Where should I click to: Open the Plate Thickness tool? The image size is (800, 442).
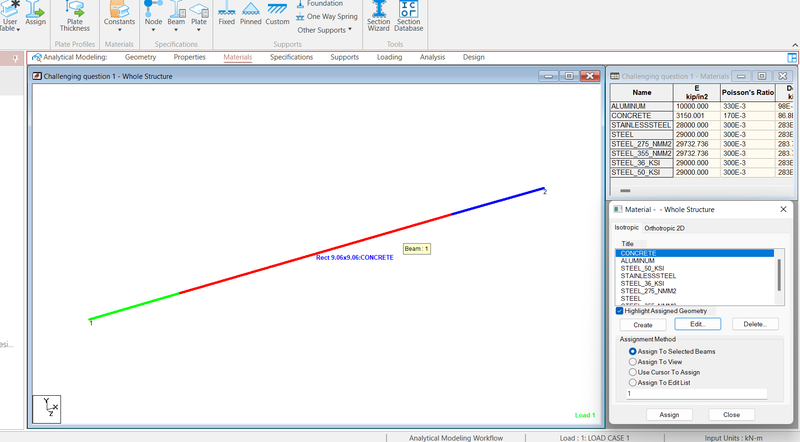(74, 16)
